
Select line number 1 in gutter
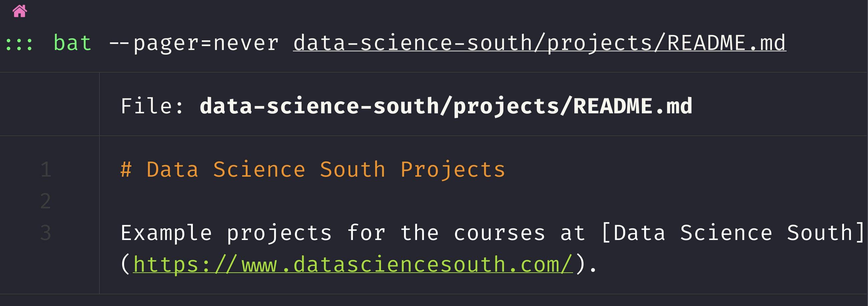tap(46, 169)
